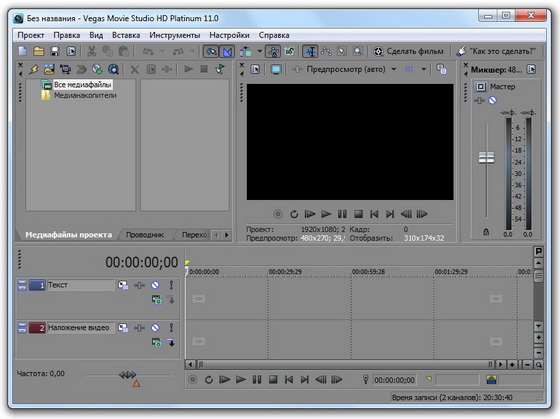Open auto ripple dropdown arrow
The height and width of the screenshot is (419, 560).
click(259, 51)
